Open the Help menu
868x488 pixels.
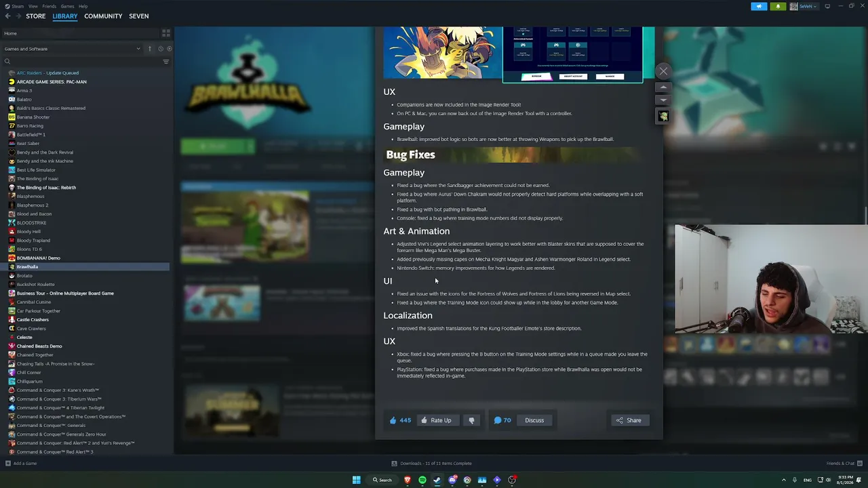[x=83, y=6]
